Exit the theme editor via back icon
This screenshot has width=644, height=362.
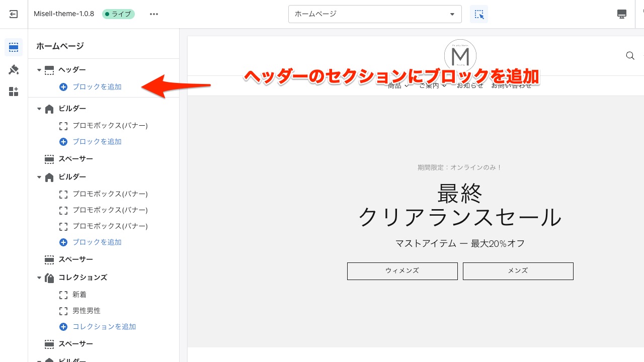coord(14,14)
